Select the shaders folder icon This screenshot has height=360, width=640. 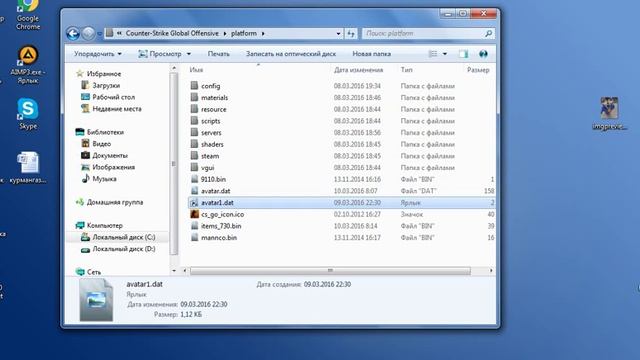tap(194, 144)
